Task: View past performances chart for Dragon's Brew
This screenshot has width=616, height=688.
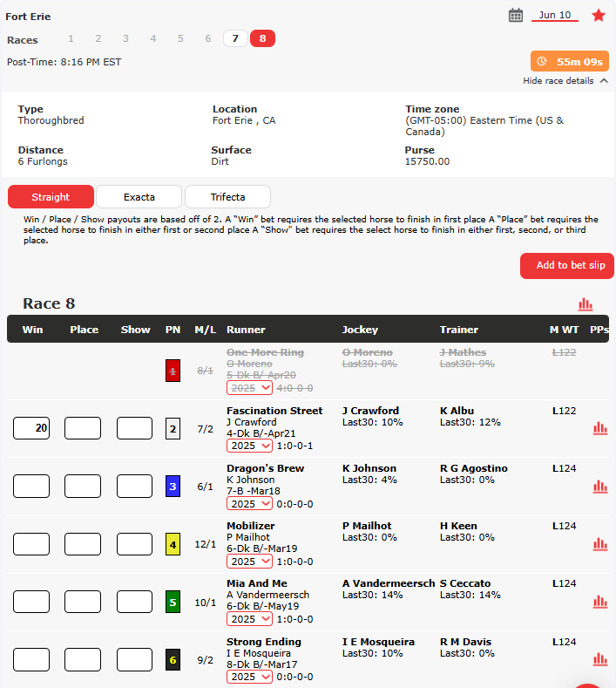Action: 600,487
